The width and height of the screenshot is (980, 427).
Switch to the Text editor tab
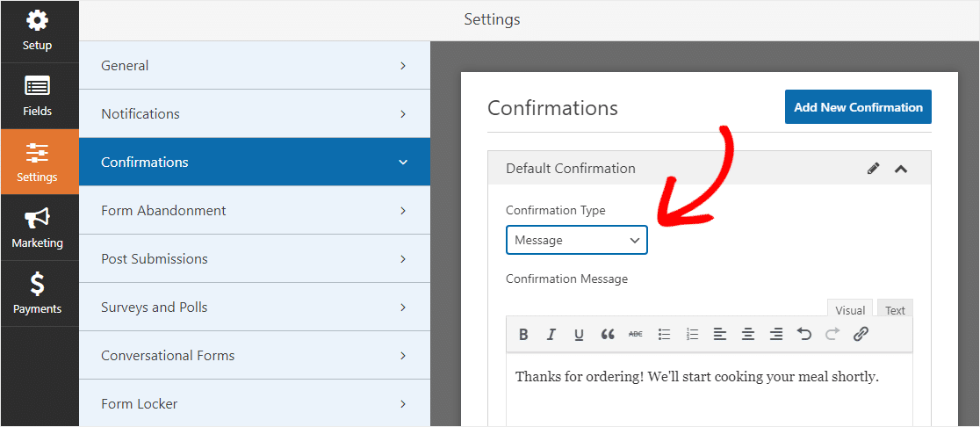(x=895, y=310)
